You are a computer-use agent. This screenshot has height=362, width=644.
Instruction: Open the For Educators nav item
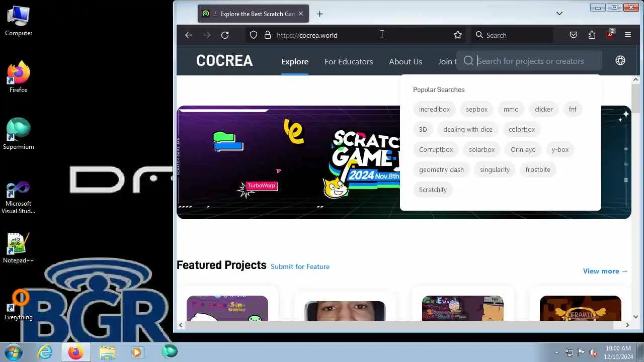[349, 61]
